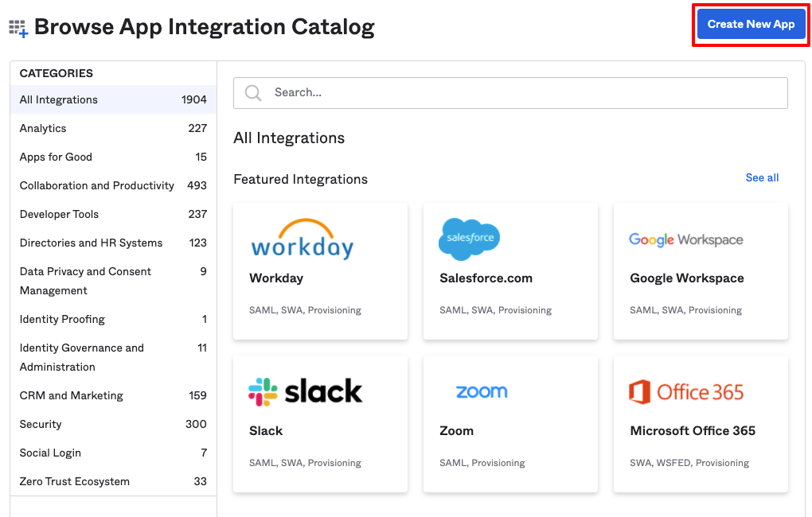Open the Analytics category
This screenshot has width=812, height=517.
[43, 128]
